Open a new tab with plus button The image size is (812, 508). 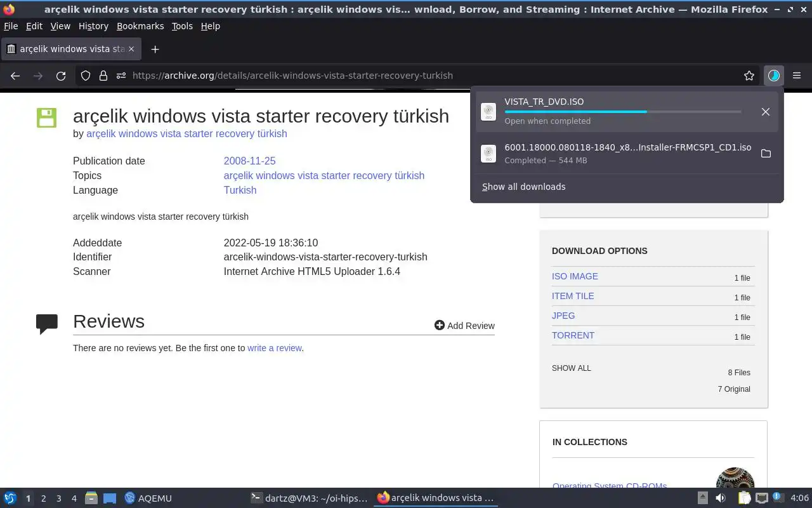click(x=155, y=49)
